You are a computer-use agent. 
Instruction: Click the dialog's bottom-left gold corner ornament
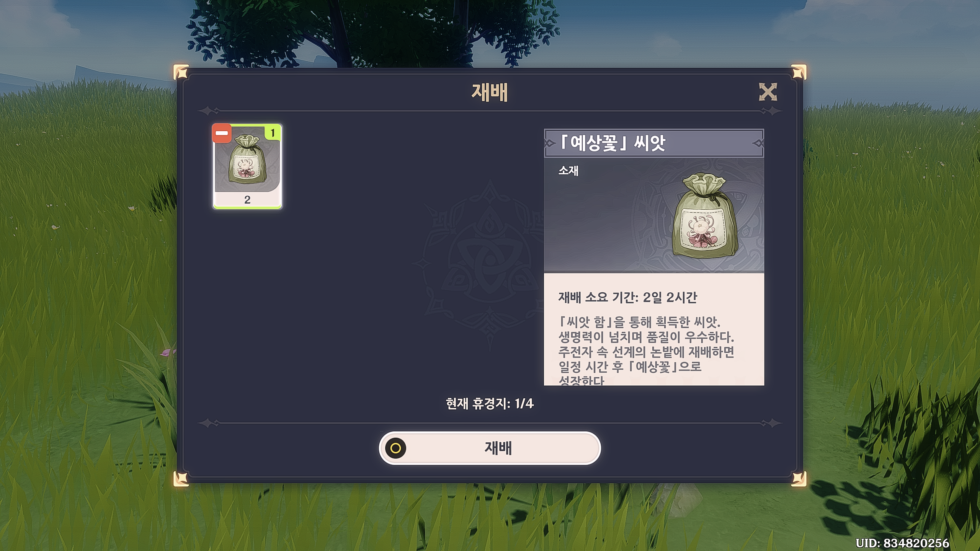181,479
